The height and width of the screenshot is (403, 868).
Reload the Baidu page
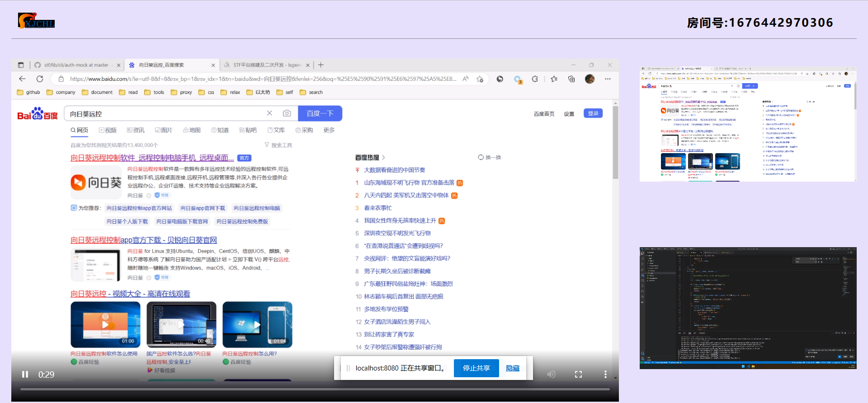click(40, 79)
